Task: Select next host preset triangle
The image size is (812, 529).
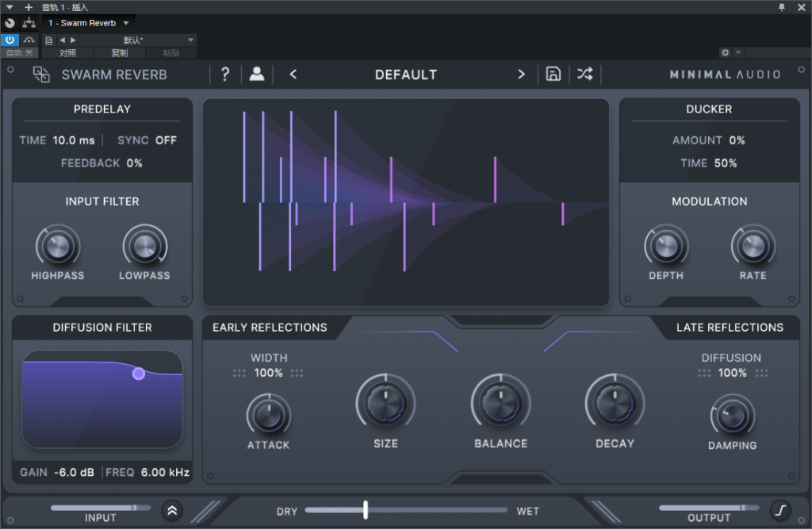Action: (x=73, y=40)
